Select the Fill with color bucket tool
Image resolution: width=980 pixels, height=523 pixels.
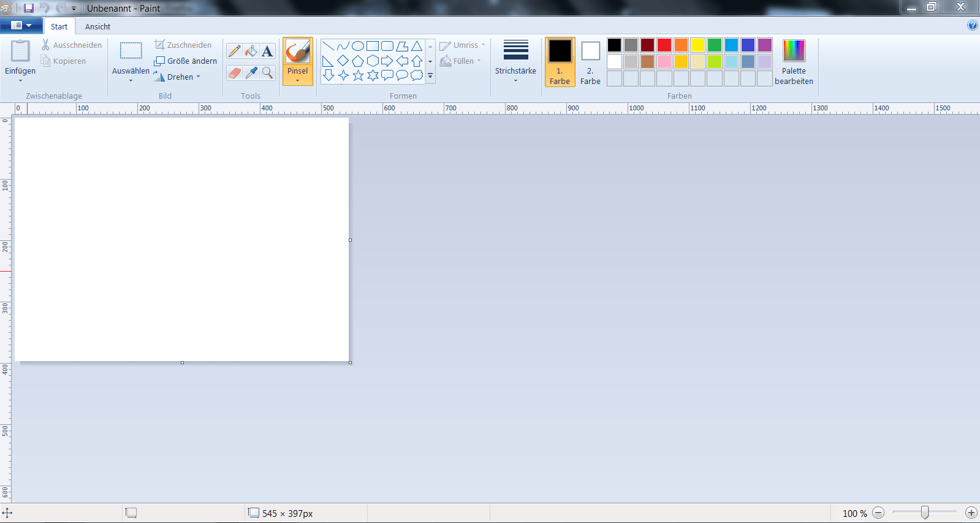[251, 52]
